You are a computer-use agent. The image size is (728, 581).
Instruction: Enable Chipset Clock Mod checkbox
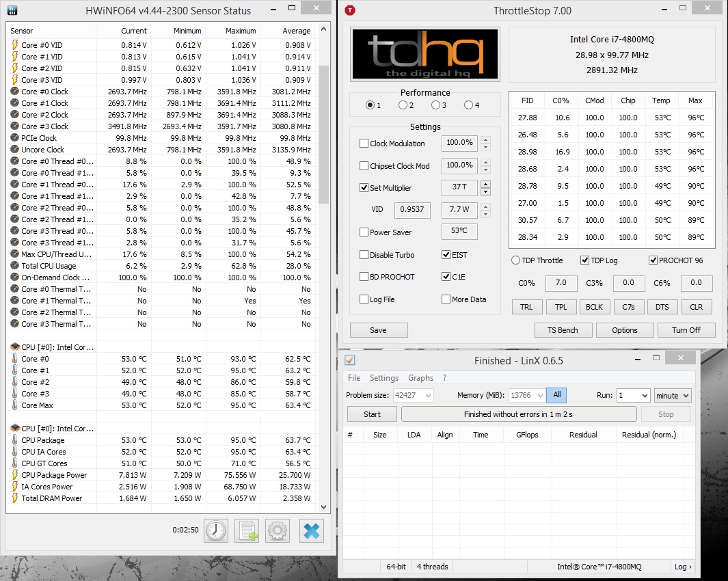(x=364, y=166)
